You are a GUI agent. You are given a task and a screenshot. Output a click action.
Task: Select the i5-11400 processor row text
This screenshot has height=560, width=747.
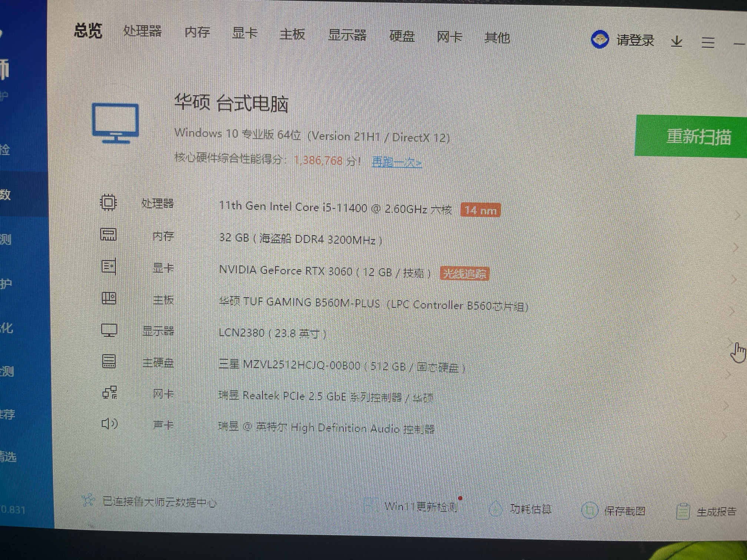pyautogui.click(x=335, y=207)
